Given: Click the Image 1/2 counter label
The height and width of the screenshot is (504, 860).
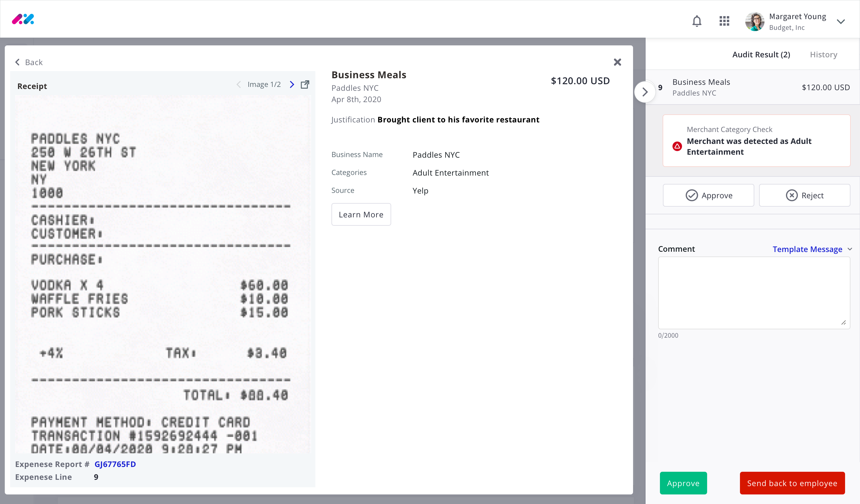Looking at the screenshot, I should click(264, 84).
